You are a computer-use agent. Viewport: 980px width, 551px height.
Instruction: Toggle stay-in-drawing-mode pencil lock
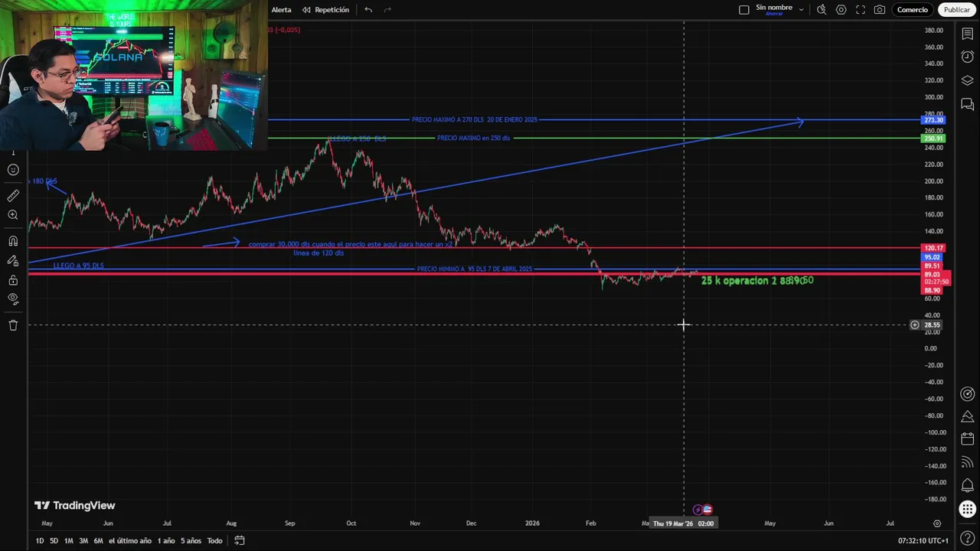pos(13,260)
